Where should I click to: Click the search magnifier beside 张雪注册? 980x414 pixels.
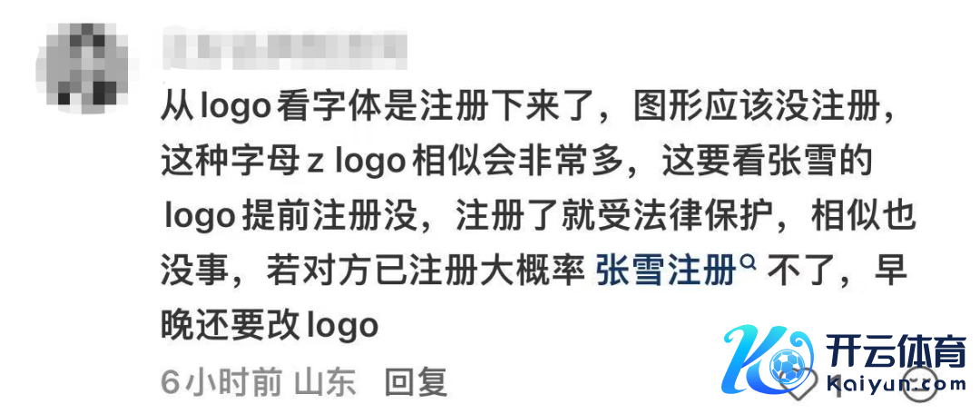[748, 262]
